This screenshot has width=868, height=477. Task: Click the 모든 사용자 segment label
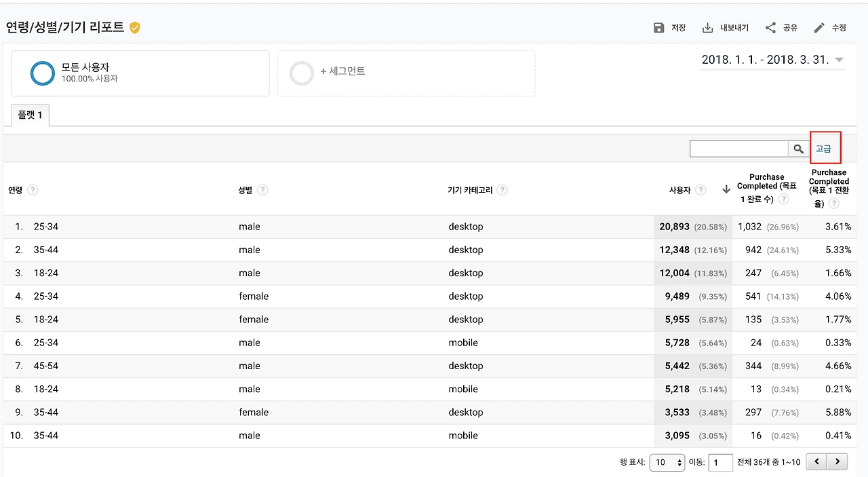tap(85, 67)
